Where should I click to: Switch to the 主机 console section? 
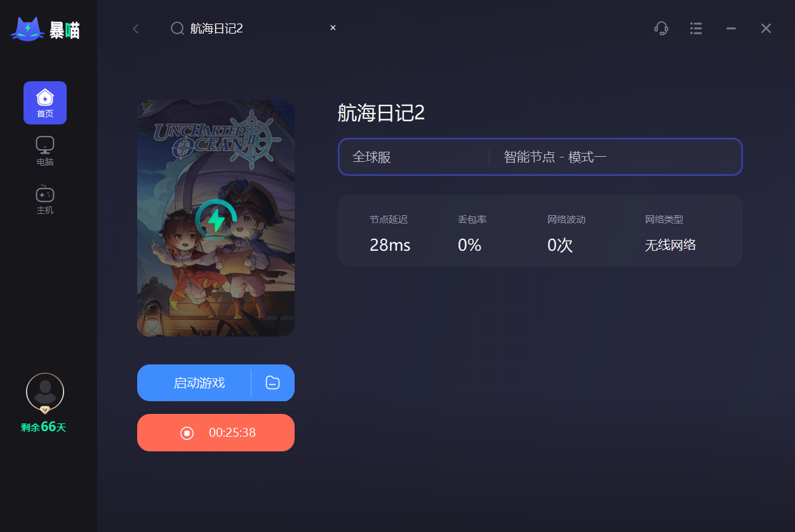pyautogui.click(x=45, y=199)
